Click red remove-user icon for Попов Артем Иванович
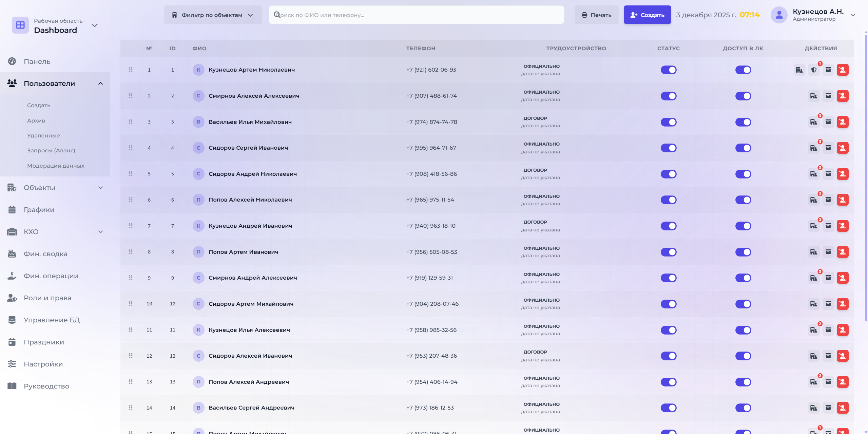This screenshot has height=434, width=868. [x=843, y=252]
